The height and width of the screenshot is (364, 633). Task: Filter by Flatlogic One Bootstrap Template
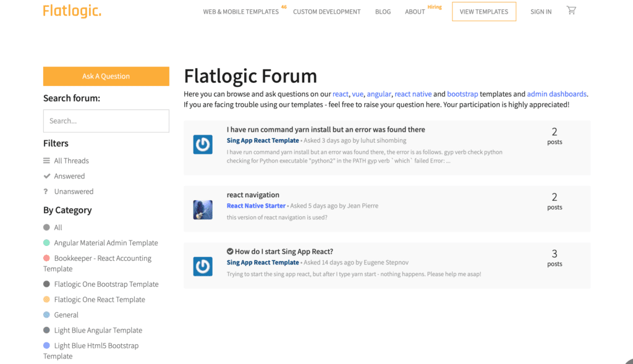[x=106, y=284]
